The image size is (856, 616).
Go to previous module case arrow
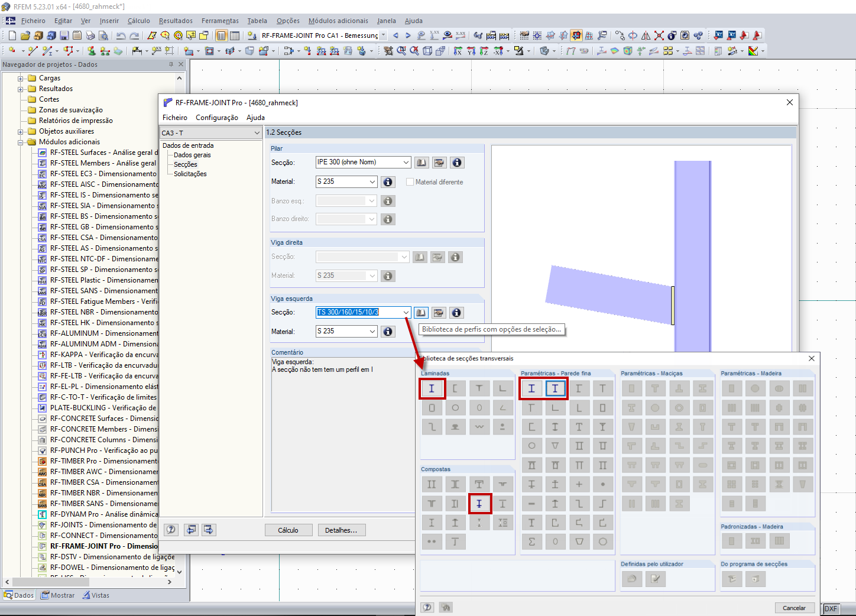click(x=395, y=35)
